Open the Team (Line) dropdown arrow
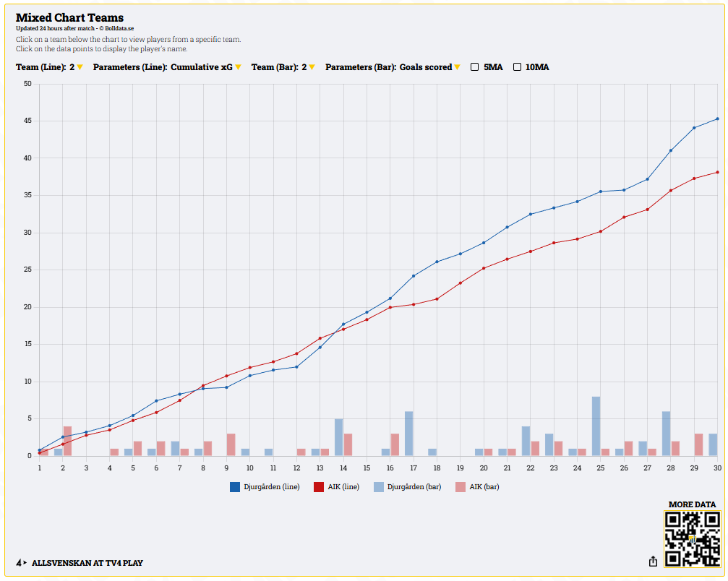Screen dimensions: 728x581 tap(80, 67)
